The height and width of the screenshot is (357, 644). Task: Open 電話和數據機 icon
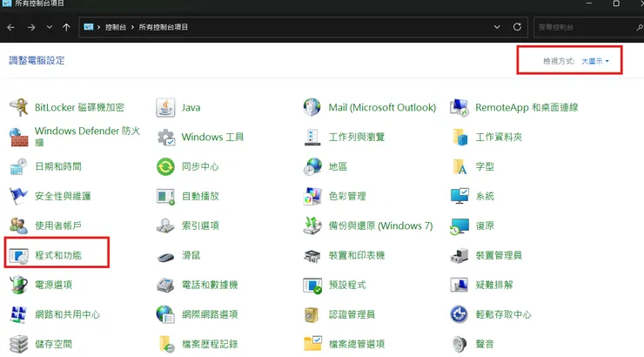(165, 285)
